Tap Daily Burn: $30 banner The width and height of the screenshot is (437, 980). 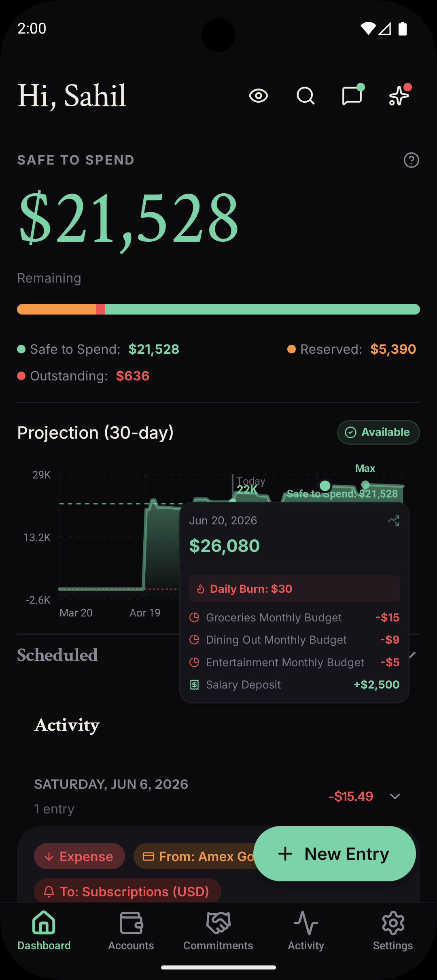[x=295, y=589]
